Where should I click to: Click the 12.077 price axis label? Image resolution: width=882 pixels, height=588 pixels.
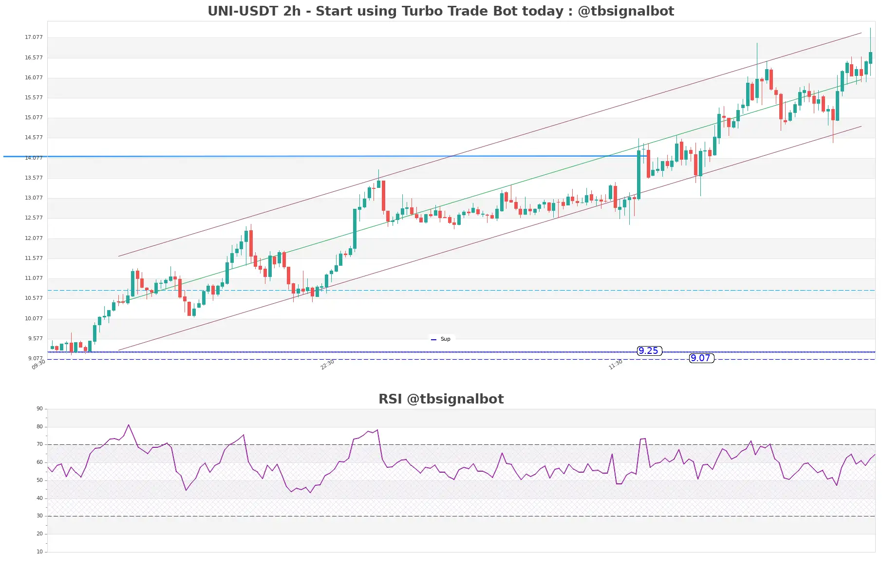coord(34,239)
